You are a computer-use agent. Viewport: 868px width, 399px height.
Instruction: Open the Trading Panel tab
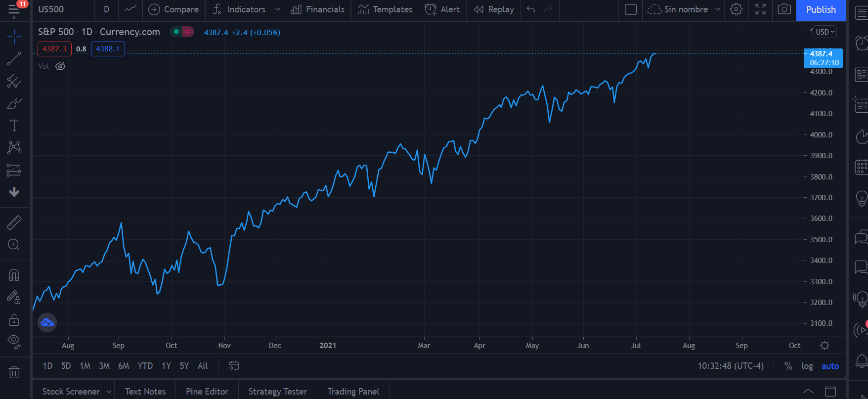pos(353,392)
